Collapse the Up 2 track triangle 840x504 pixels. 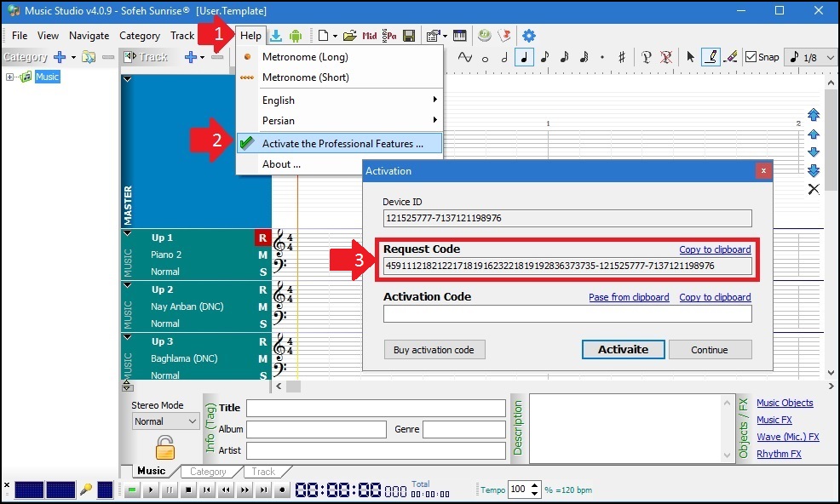[x=128, y=285]
